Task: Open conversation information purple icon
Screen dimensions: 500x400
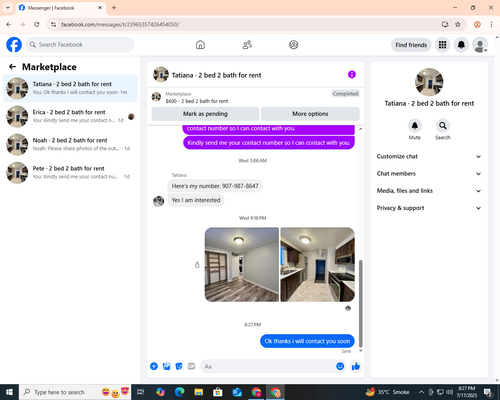Action: (x=352, y=74)
